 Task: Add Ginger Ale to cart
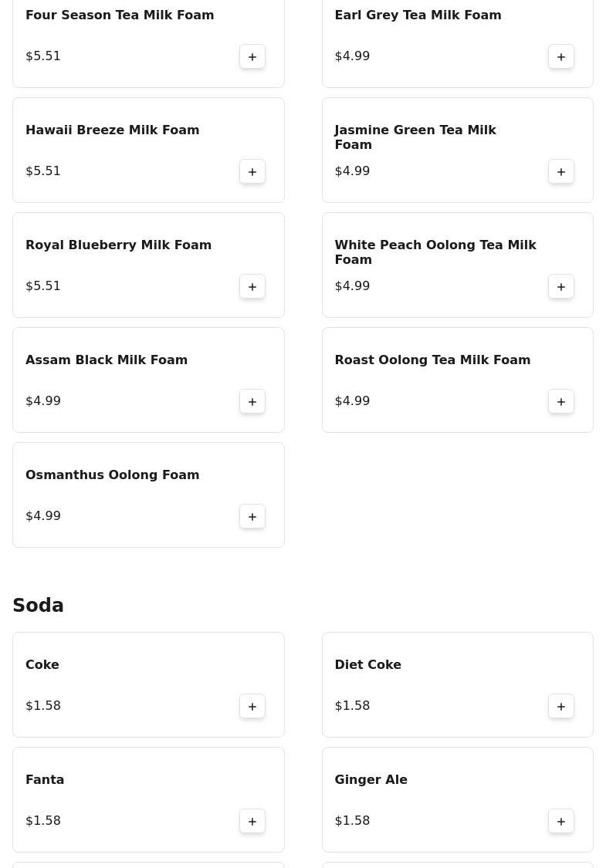click(560, 822)
